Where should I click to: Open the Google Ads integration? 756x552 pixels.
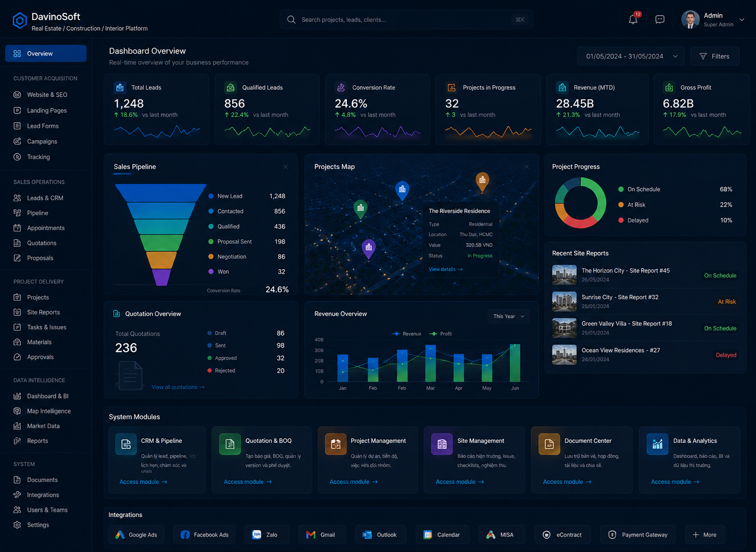point(137,535)
